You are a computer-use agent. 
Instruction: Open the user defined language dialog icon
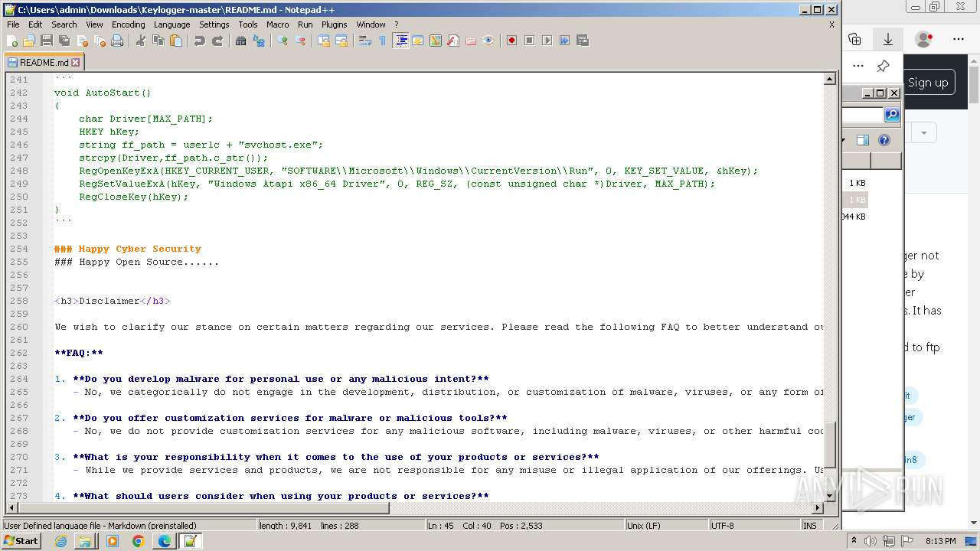pyautogui.click(x=418, y=41)
